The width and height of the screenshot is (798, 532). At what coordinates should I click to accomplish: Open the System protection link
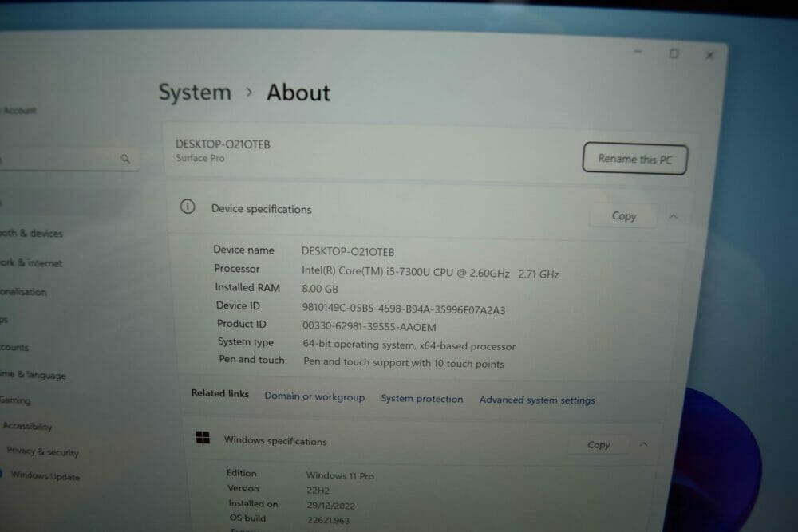pos(422,399)
